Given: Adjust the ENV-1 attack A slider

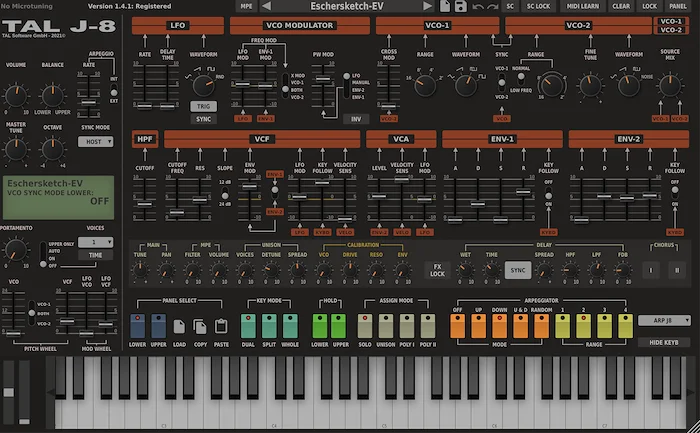Looking at the screenshot, I should click(x=455, y=220).
